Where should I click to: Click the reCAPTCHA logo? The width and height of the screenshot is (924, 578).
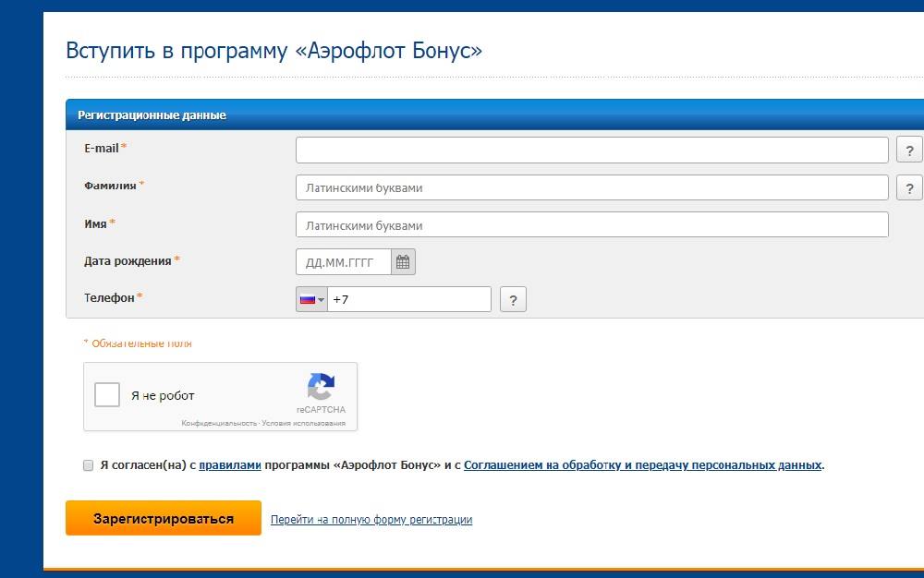(x=321, y=387)
